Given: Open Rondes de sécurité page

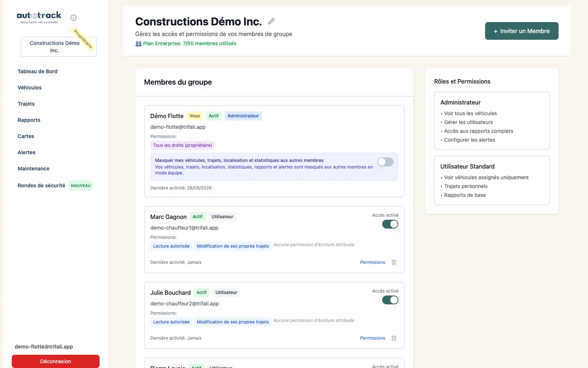Looking at the screenshot, I should click(41, 185).
